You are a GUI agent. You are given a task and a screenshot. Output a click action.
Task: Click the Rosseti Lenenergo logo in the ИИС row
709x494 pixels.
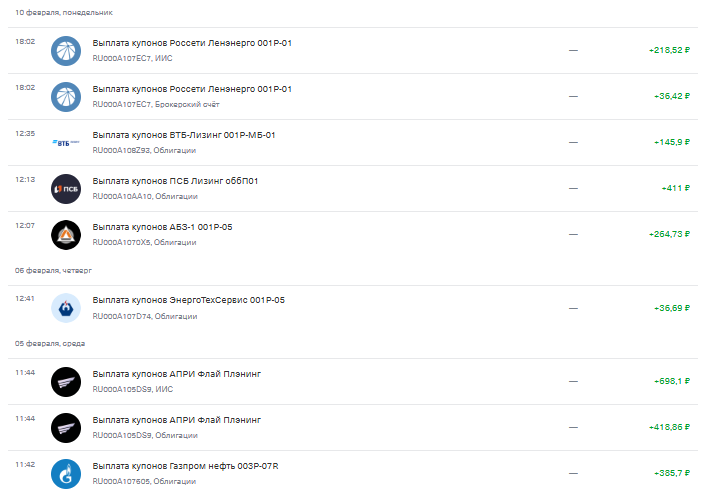[66, 51]
